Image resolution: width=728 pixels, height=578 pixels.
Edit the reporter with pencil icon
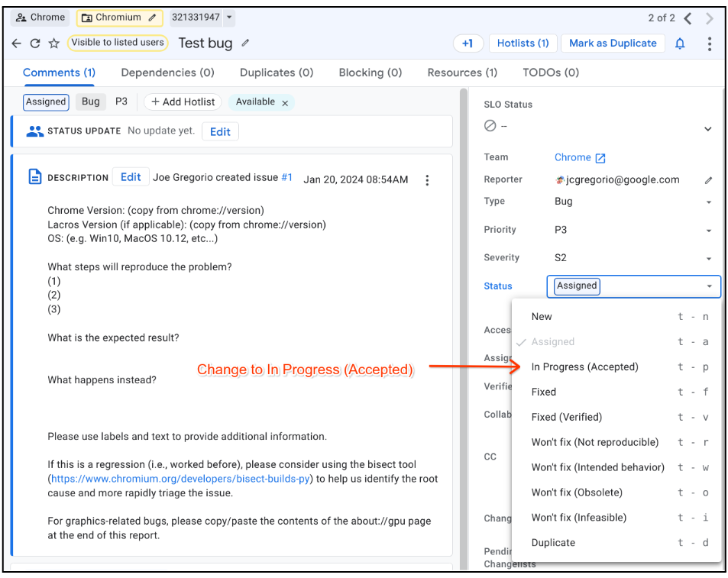[x=708, y=180]
